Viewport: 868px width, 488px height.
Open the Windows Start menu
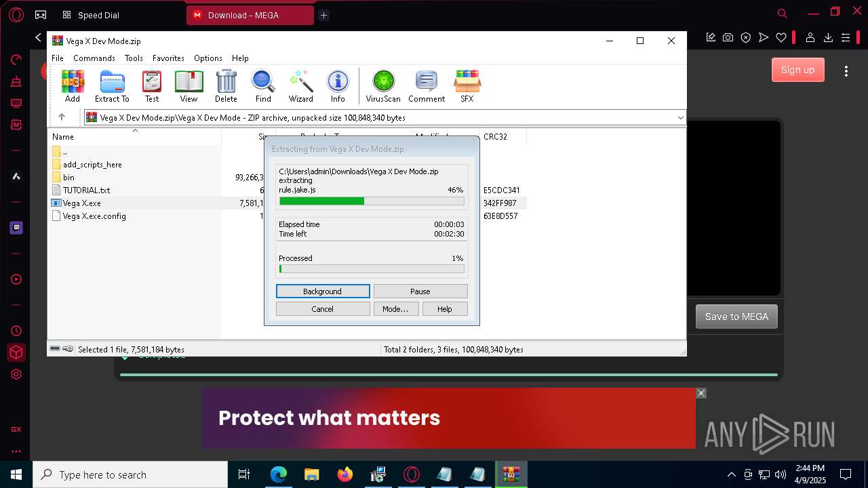click(x=16, y=474)
